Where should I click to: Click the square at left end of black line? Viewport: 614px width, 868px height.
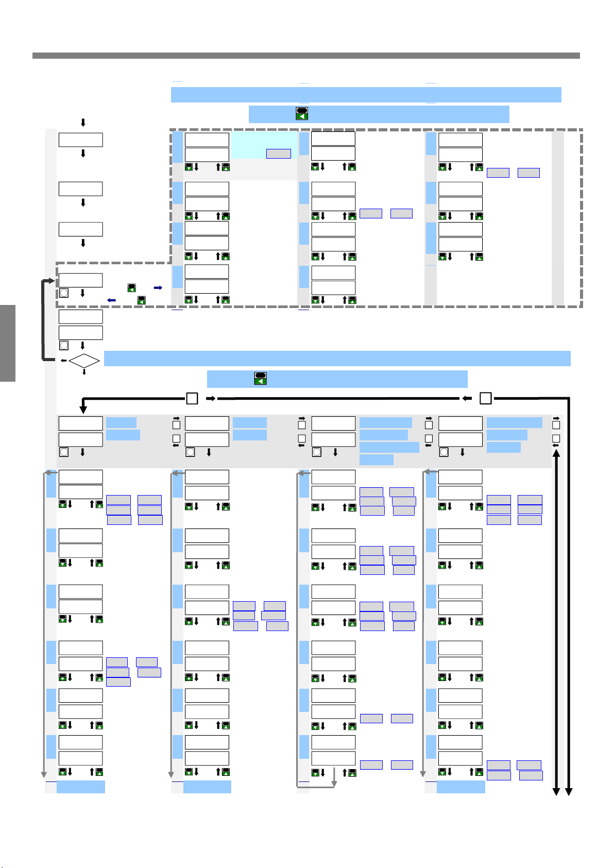coord(192,398)
